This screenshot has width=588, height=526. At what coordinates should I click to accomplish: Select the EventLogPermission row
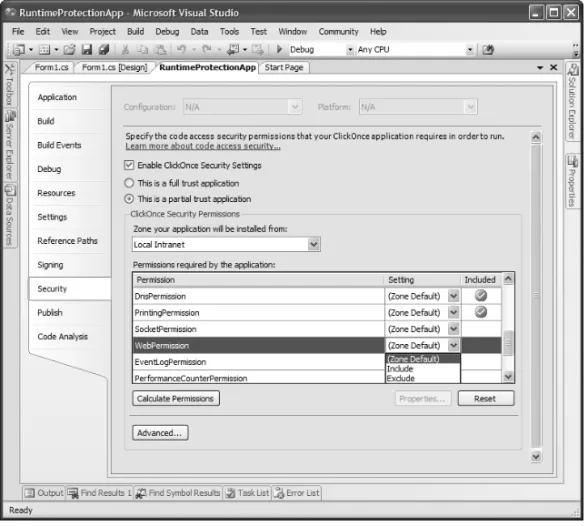pos(259,362)
